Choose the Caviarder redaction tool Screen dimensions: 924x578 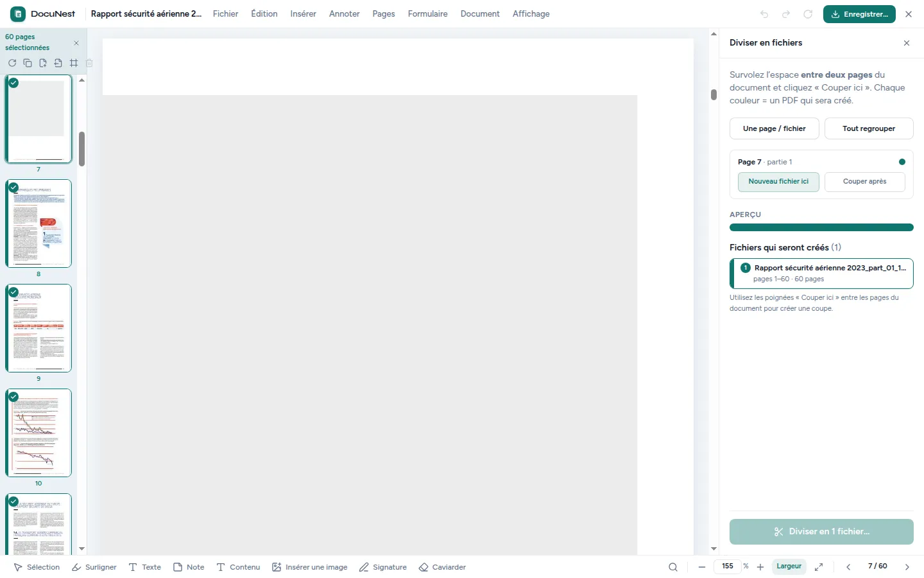(442, 567)
